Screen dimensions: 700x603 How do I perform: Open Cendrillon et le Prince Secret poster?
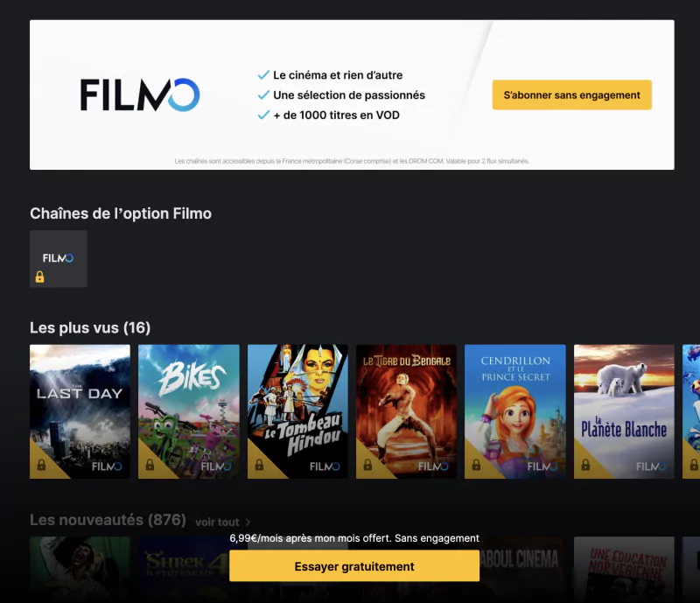515,411
